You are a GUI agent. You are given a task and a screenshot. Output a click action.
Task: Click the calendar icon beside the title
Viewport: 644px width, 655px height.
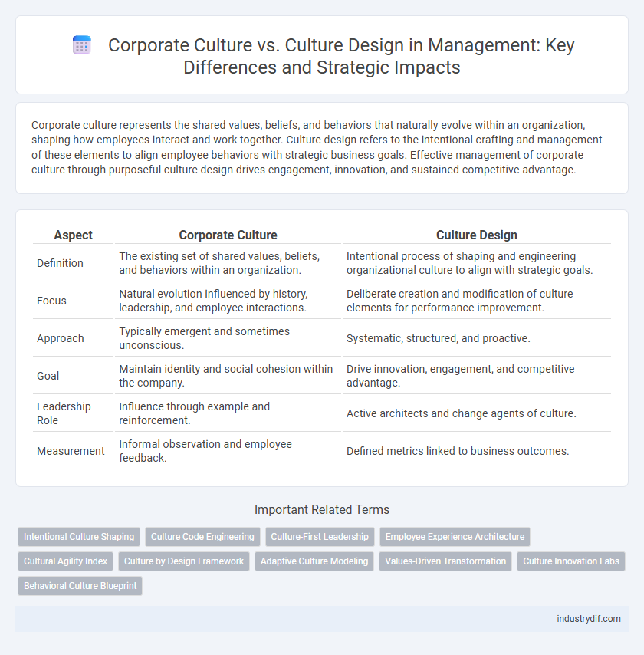point(81,45)
